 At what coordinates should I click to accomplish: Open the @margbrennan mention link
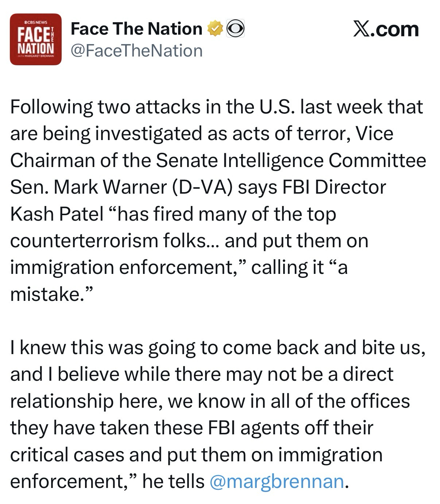click(277, 481)
